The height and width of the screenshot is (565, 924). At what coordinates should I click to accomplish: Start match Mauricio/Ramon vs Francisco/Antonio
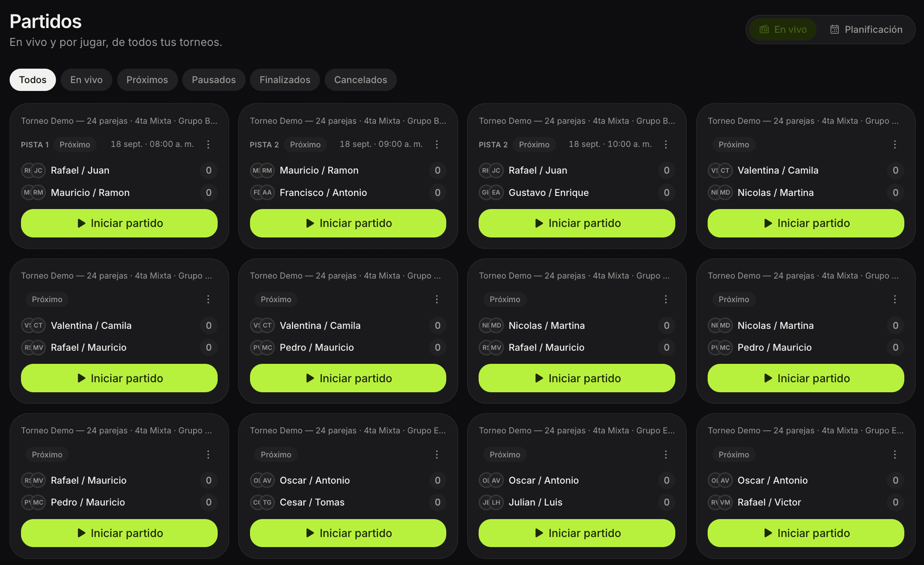coord(348,223)
